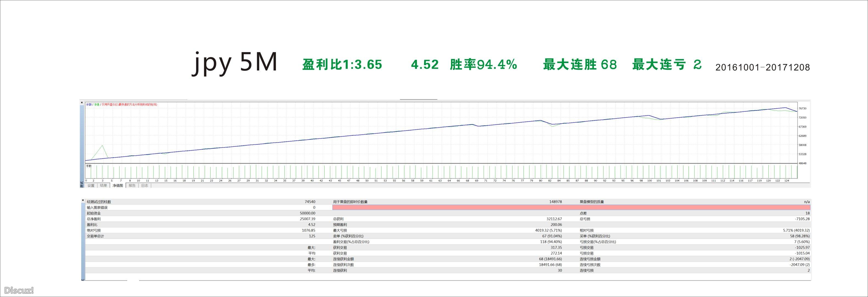The image size is (868, 297).
Task: Select the 1076.85 absolute drawdown value
Action: pos(309,230)
